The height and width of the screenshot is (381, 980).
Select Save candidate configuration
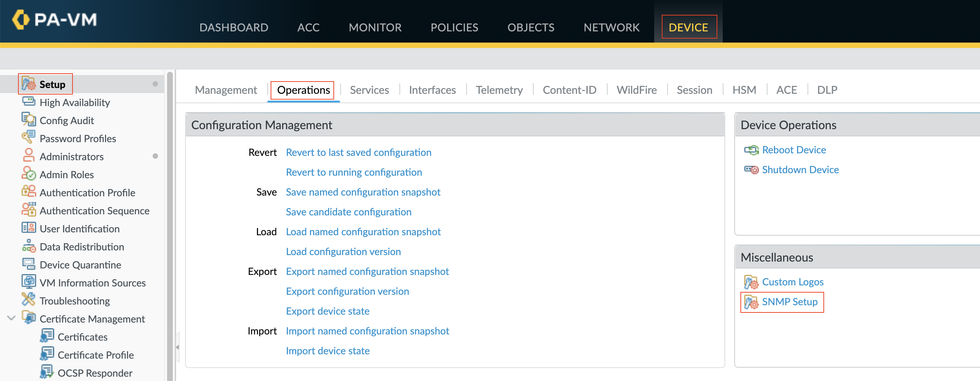[348, 212]
